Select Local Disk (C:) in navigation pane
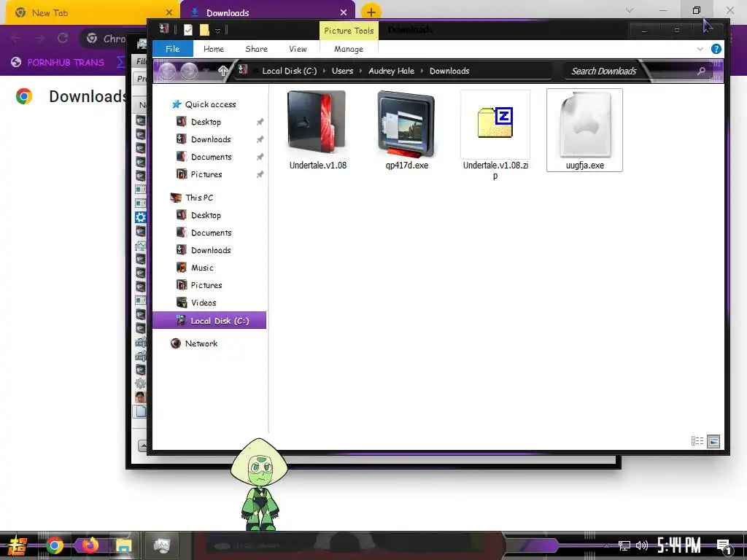The height and width of the screenshot is (560, 747). (209, 321)
